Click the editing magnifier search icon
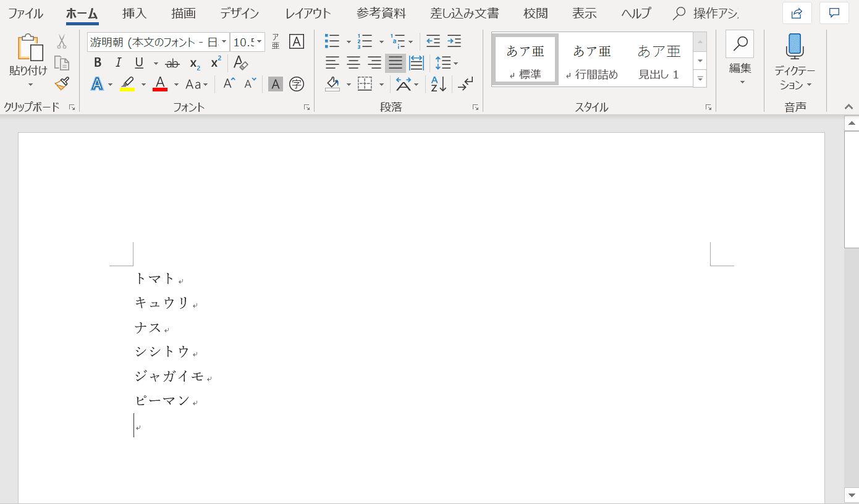The height and width of the screenshot is (504, 859). [740, 44]
